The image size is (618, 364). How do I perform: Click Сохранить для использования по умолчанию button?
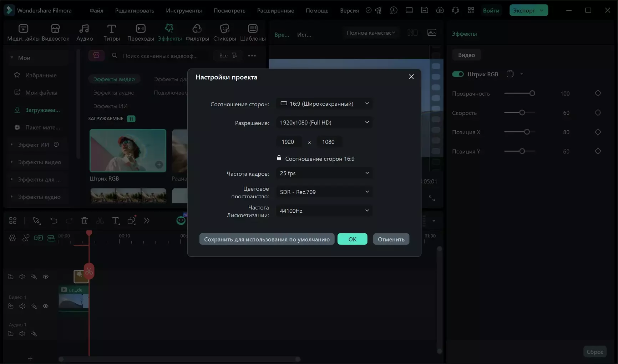(267, 239)
